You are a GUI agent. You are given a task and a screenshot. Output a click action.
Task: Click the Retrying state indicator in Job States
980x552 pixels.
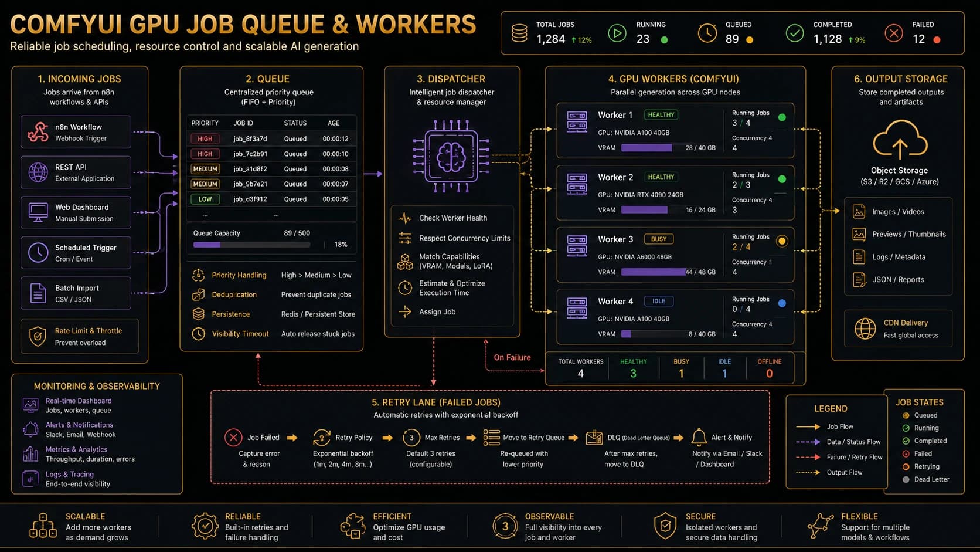coord(906,467)
